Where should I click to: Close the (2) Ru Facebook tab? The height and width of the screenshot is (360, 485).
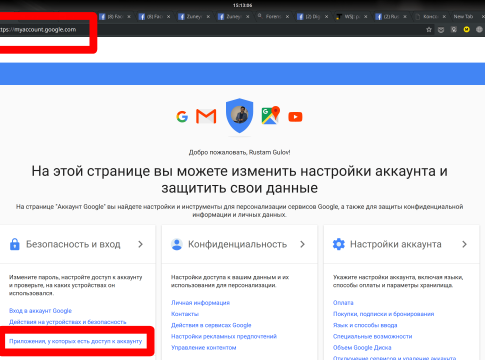(x=405, y=16)
